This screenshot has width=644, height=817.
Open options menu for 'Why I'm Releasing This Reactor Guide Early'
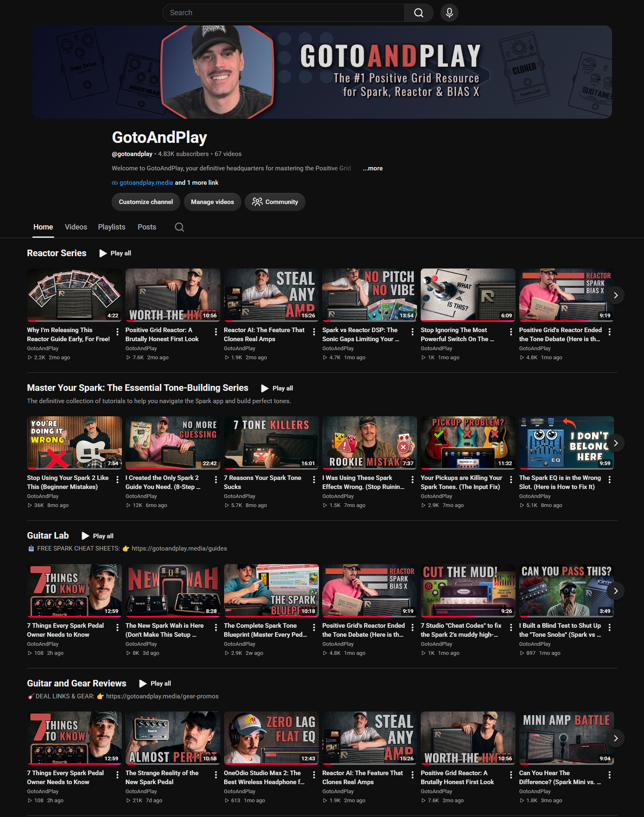click(x=117, y=332)
